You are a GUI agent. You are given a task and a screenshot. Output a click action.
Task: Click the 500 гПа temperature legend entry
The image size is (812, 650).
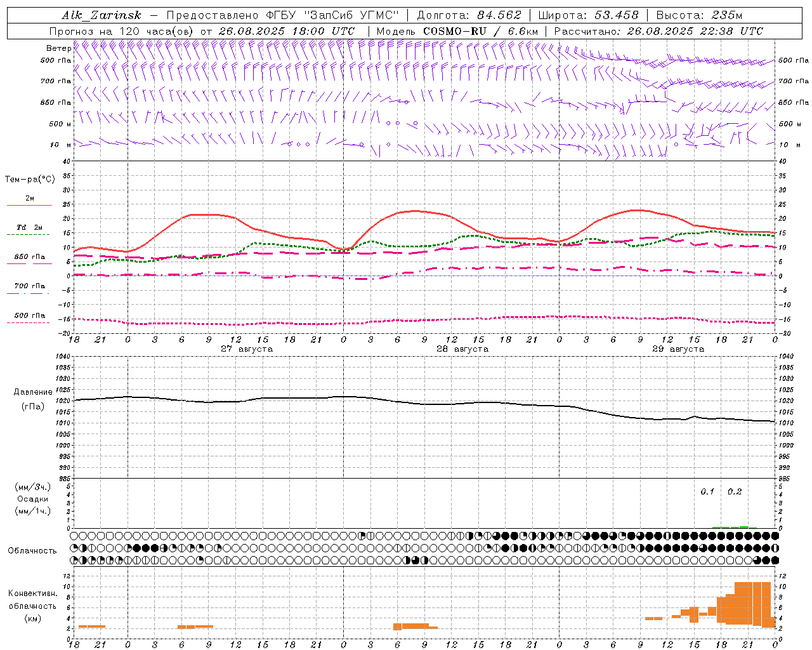[x=29, y=315]
